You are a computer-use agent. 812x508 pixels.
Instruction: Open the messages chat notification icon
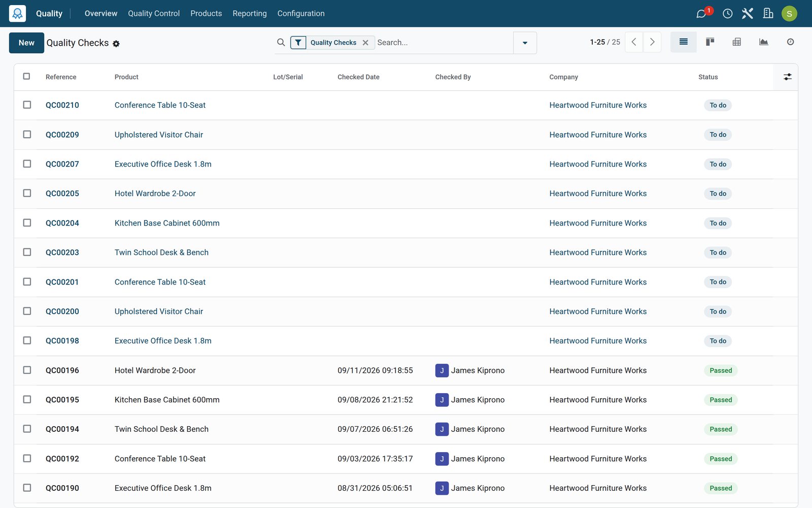(x=701, y=14)
